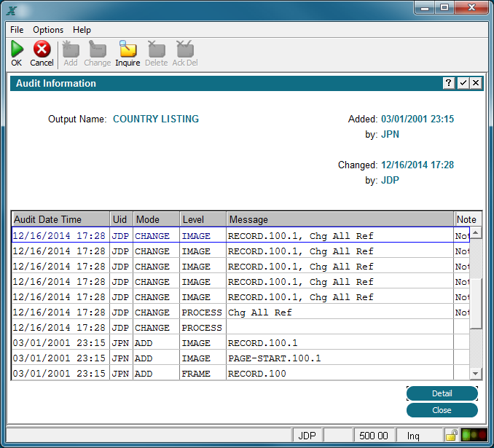Image resolution: width=494 pixels, height=448 pixels.
Task: Open the File menu
Action: pos(17,30)
